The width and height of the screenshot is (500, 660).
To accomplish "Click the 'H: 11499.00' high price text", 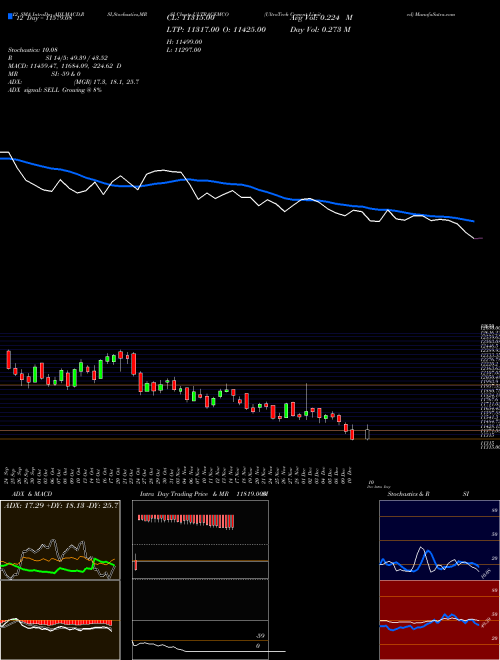I will [x=185, y=42].
